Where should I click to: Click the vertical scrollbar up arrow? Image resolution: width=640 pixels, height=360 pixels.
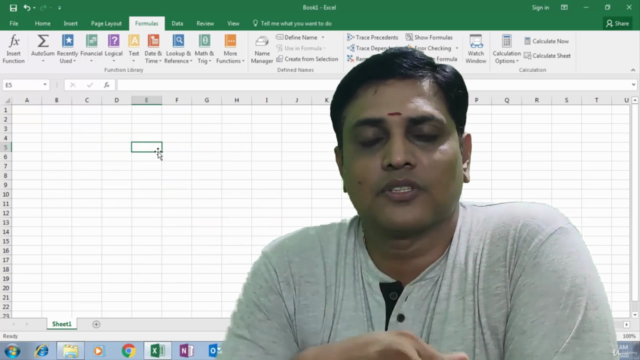[635, 100]
